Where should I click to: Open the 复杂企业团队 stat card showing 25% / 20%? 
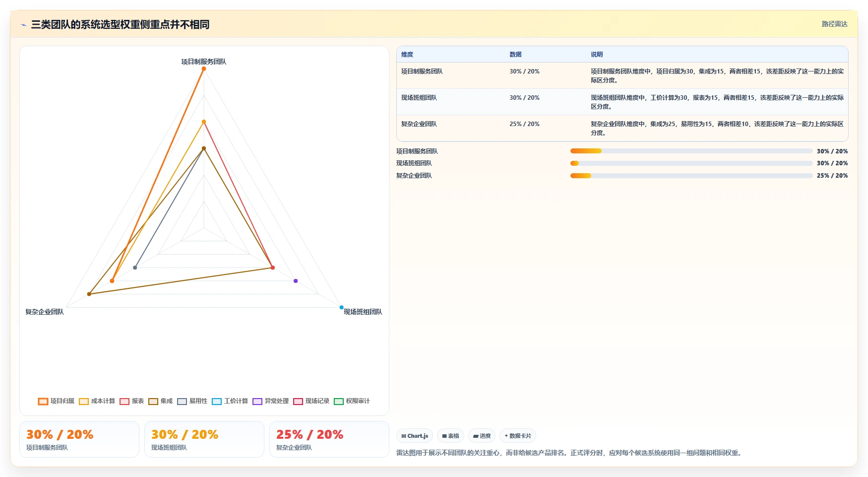(x=329, y=439)
